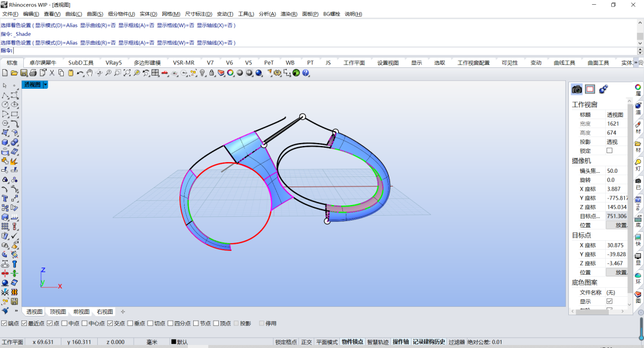Click the 放置 button under 摄像机
Screen dimensions: 644x348
(x=617, y=225)
